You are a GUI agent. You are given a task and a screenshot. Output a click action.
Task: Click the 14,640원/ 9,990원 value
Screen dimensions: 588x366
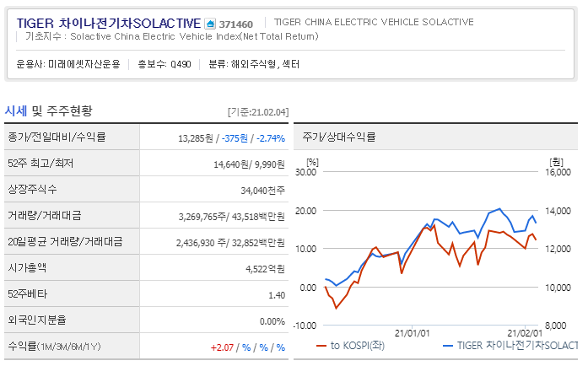click(249, 164)
